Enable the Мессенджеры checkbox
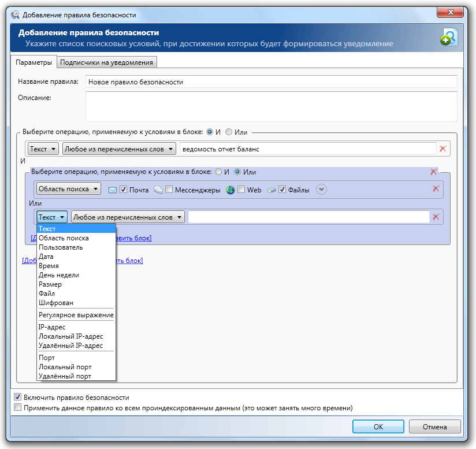476x449 pixels. tap(169, 190)
